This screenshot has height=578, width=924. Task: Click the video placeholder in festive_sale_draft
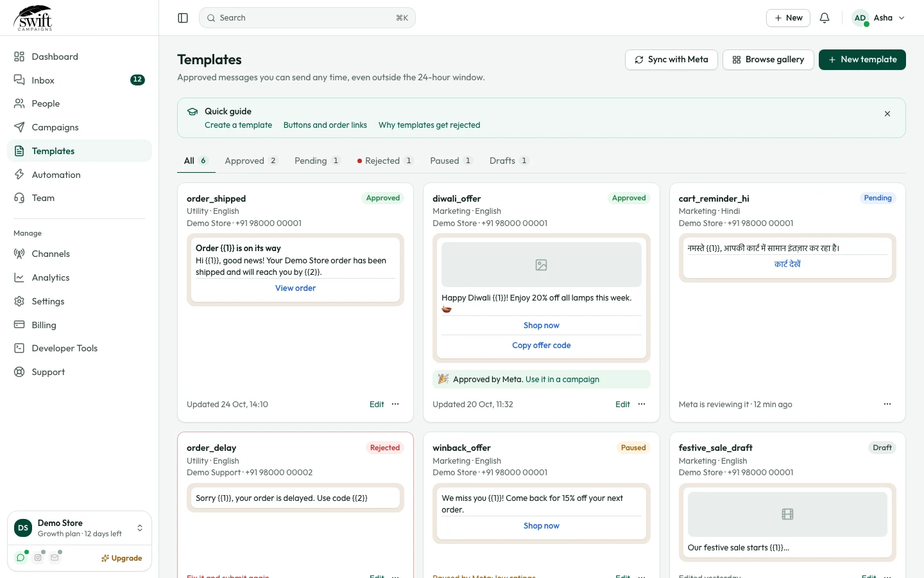click(x=787, y=514)
